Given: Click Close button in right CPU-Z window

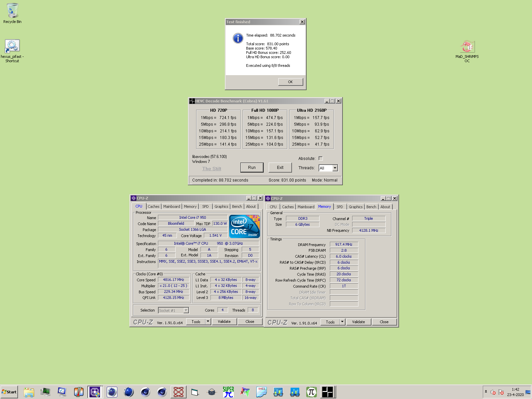Looking at the screenshot, I should click(384, 322).
